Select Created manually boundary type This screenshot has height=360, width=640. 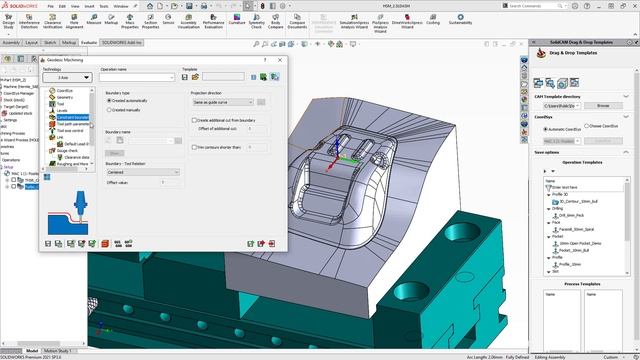click(109, 110)
